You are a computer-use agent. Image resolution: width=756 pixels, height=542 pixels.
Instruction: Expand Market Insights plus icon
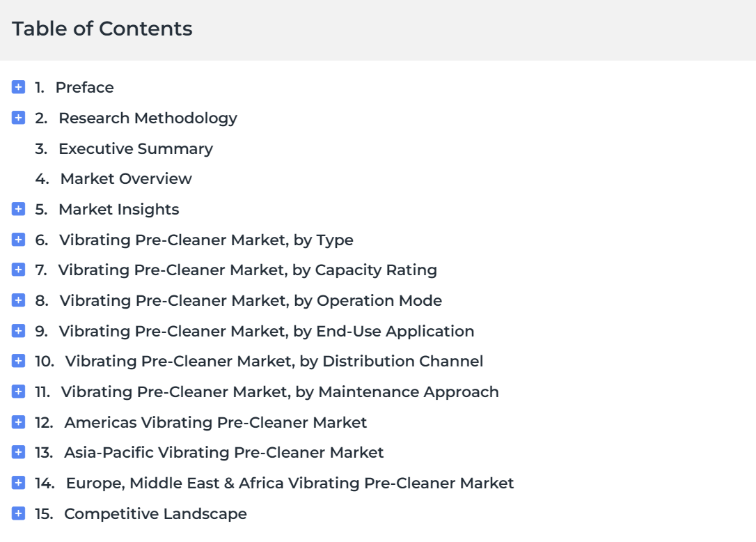pyautogui.click(x=18, y=209)
